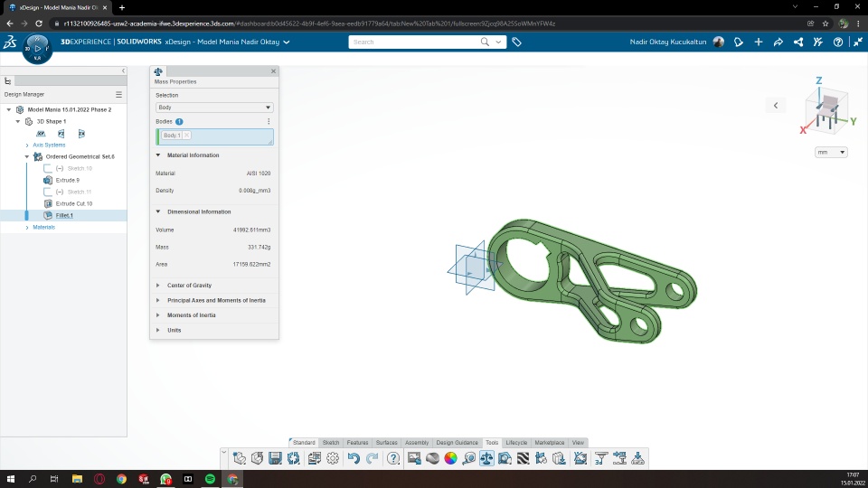Click the Mass Properties scale icon in the toolbar

click(x=486, y=458)
